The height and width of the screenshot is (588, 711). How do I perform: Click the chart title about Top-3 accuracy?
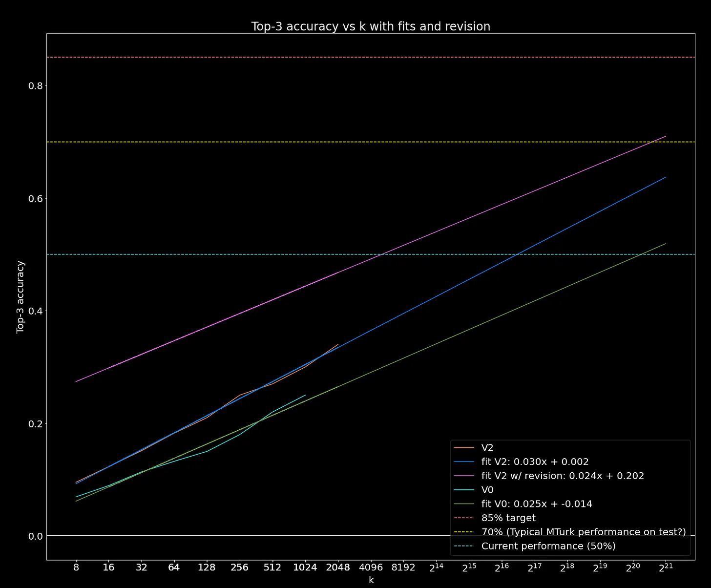click(371, 26)
